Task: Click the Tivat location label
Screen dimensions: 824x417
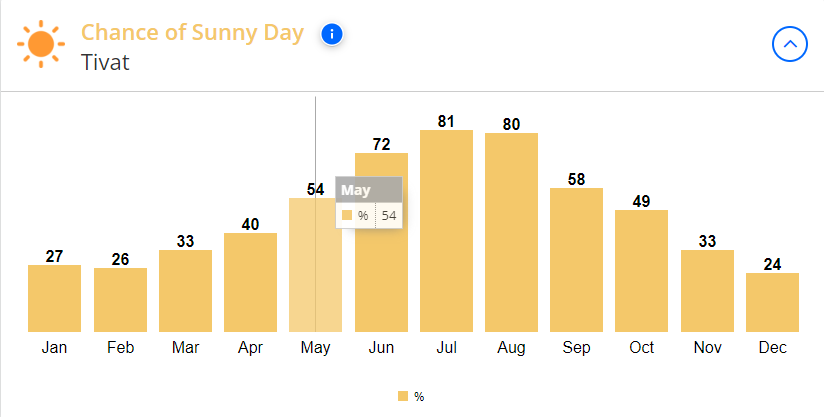Action: (105, 62)
